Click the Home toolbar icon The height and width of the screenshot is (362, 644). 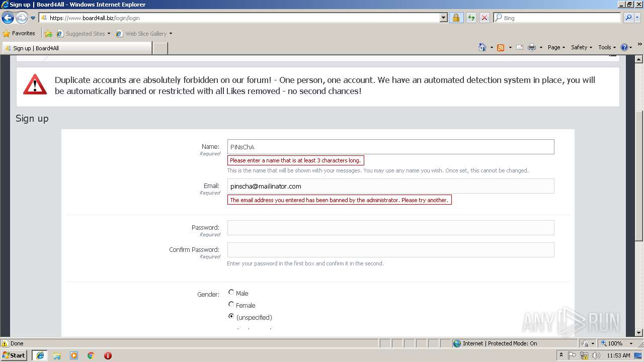click(x=482, y=47)
